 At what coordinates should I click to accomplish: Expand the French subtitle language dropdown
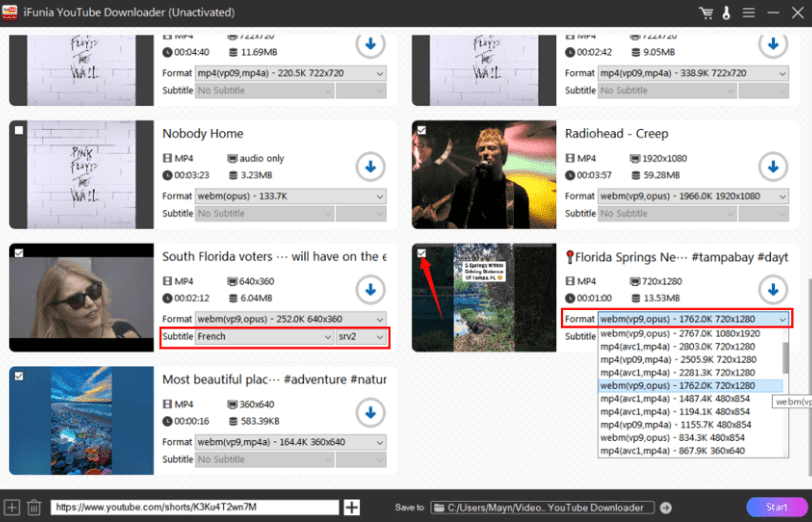click(265, 337)
